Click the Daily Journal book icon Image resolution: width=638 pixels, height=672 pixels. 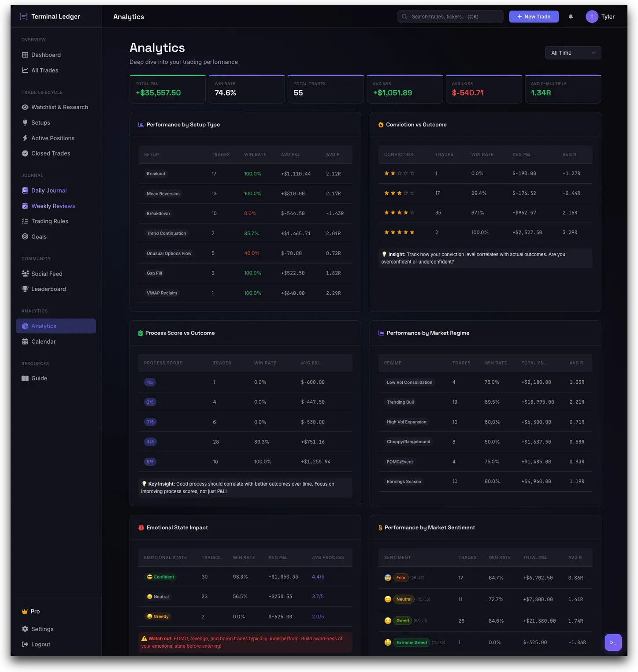coord(25,190)
